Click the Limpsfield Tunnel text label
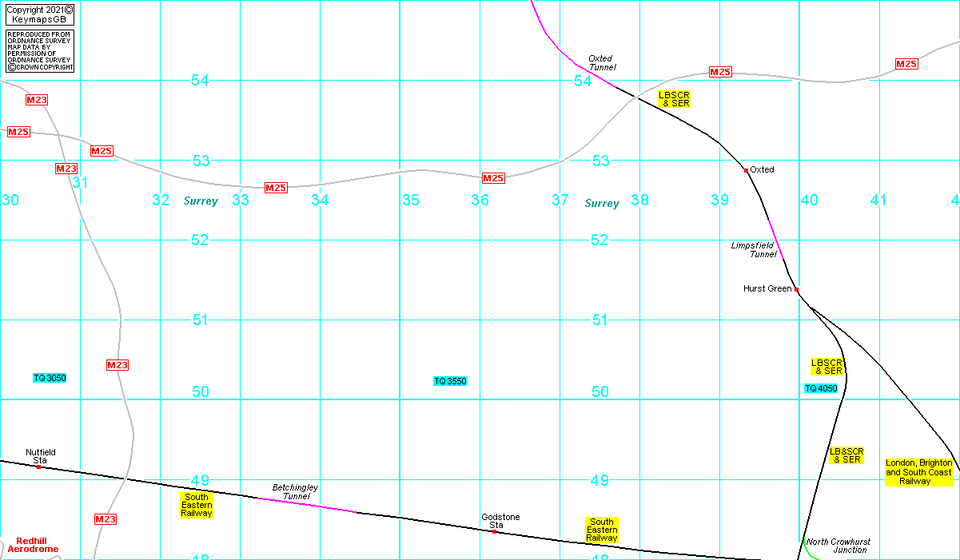Image resolution: width=960 pixels, height=560 pixels. coord(754,250)
